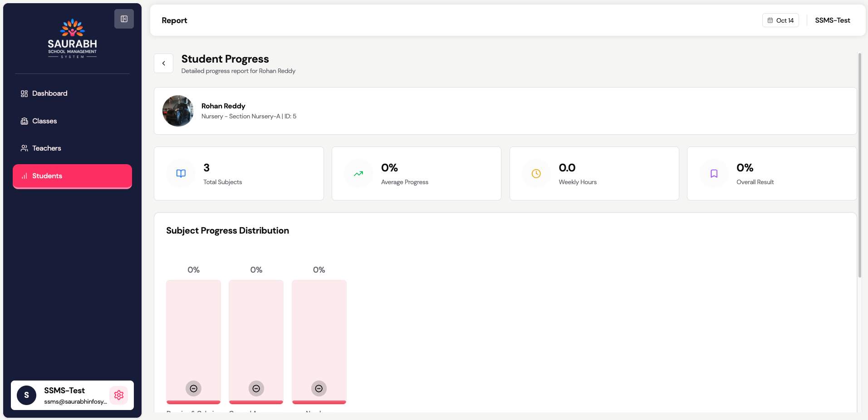Click Rohan Reddy's profile photo
Viewport: 868px width, 420px height.
click(x=178, y=111)
